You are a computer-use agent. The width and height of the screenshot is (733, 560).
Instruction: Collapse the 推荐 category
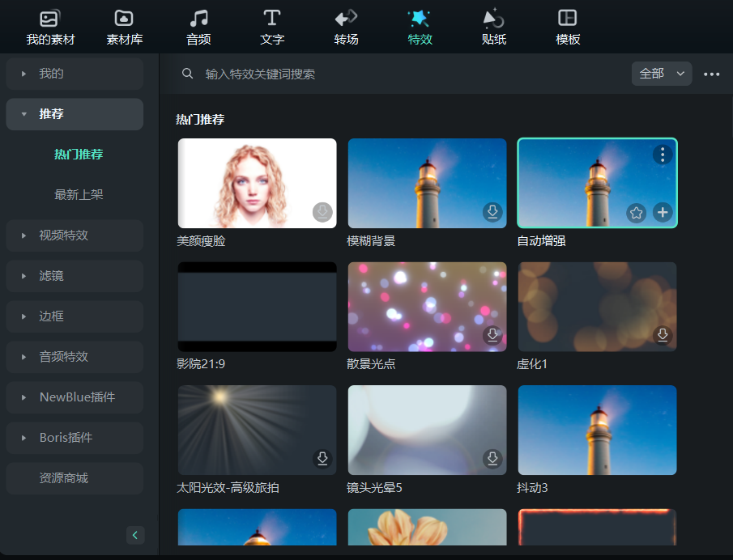click(x=75, y=114)
